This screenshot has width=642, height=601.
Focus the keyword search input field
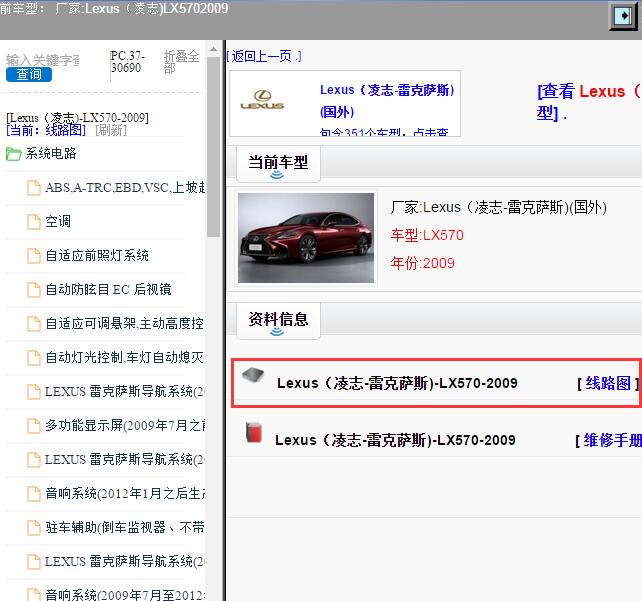pyautogui.click(x=43, y=60)
